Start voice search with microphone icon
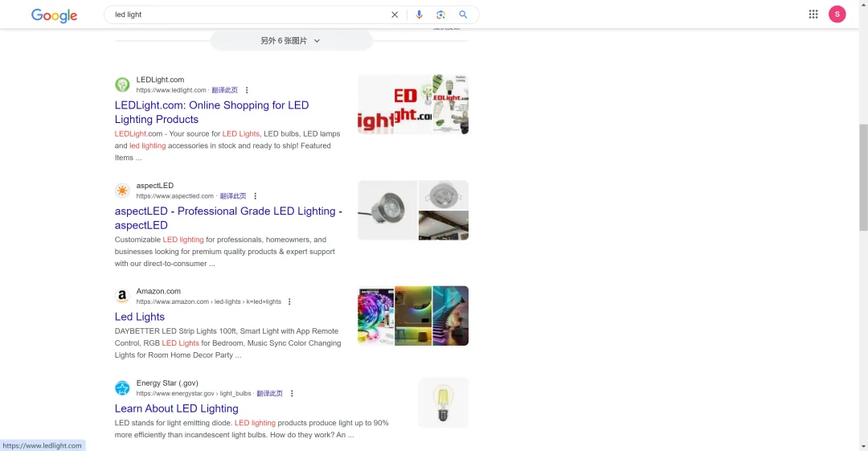Screen dimensions: 868x451 pyautogui.click(x=419, y=14)
